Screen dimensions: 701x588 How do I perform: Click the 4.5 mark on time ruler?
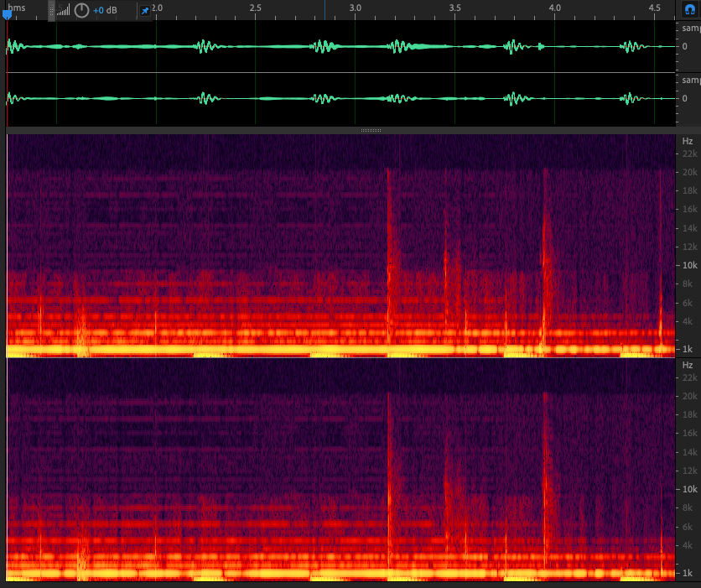(655, 8)
